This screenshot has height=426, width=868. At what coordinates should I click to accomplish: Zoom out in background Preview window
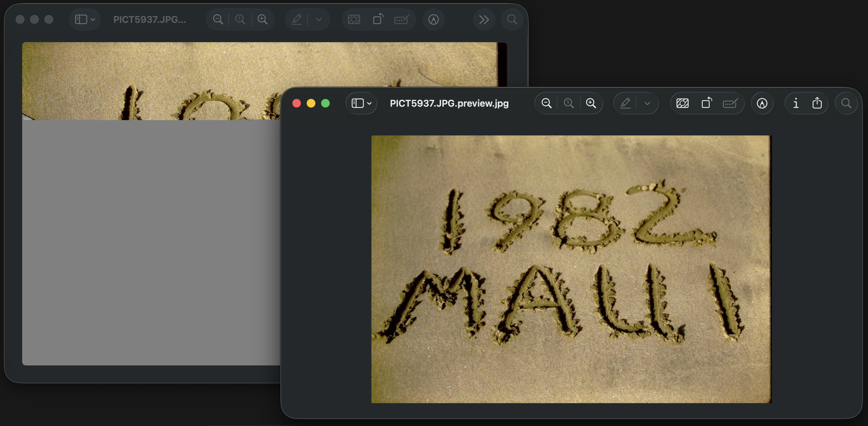(x=218, y=19)
